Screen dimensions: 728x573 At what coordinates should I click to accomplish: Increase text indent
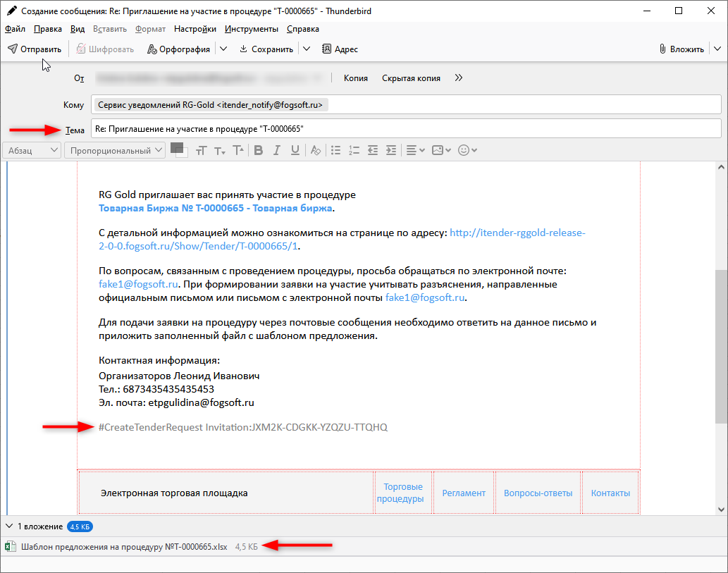click(x=391, y=150)
